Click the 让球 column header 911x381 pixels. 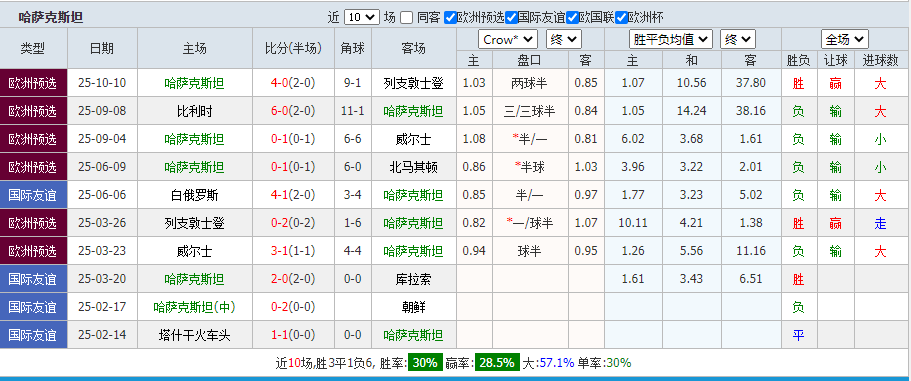835,60
